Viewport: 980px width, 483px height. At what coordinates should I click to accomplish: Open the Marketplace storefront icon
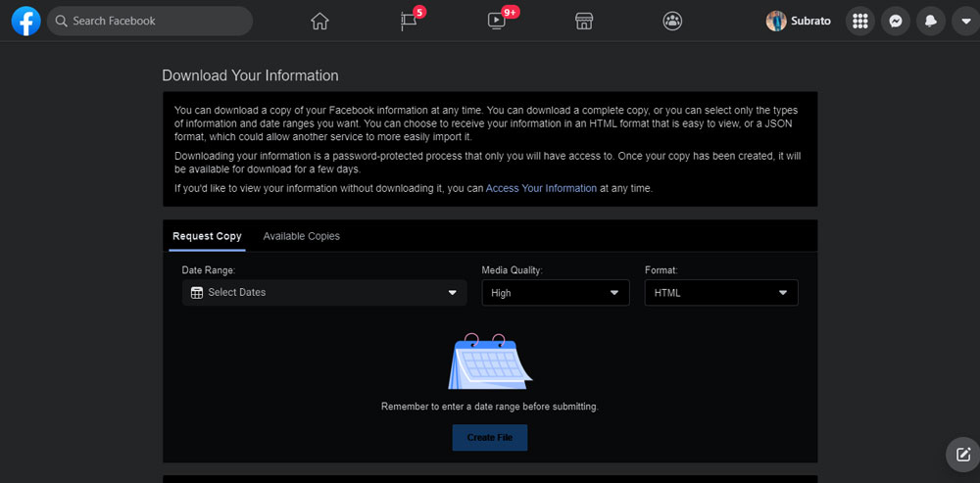tap(584, 22)
